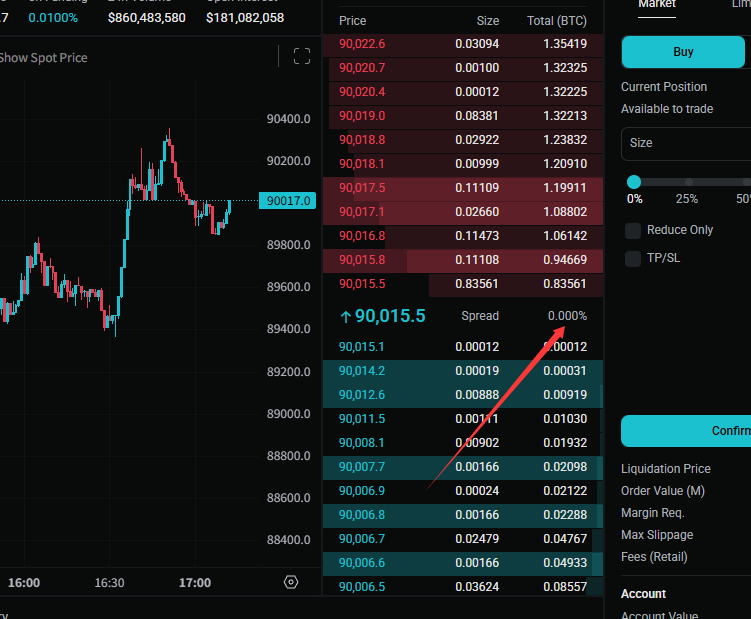Click the 17:00 time axis label
The height and width of the screenshot is (619, 751).
click(194, 583)
